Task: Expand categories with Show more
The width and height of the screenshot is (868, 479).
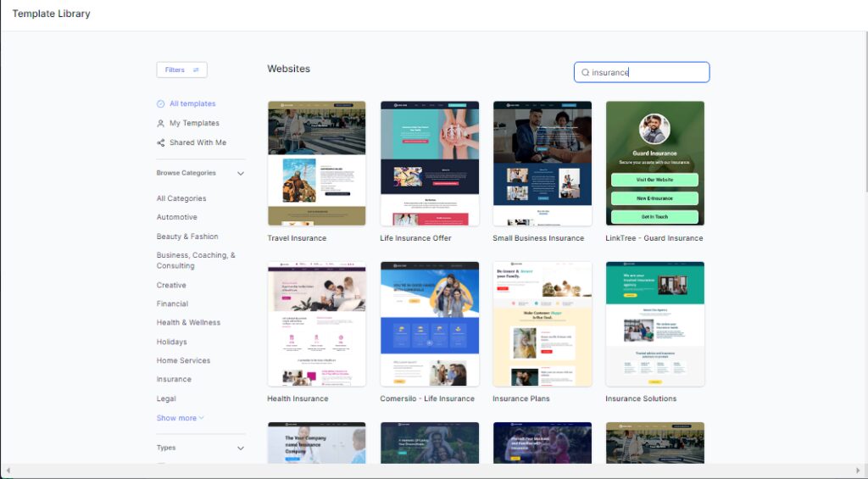Action: [180, 418]
